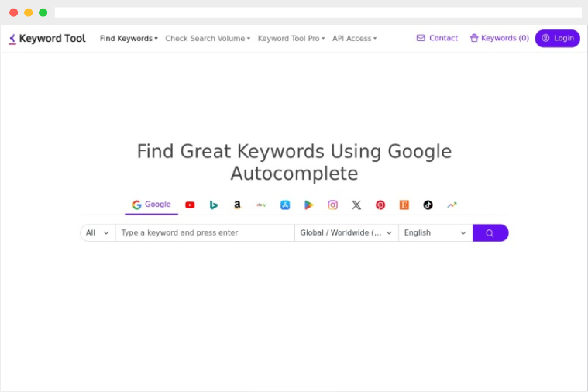Screen dimensions: 588x392
Task: Click the Login button
Action: [x=558, y=38]
